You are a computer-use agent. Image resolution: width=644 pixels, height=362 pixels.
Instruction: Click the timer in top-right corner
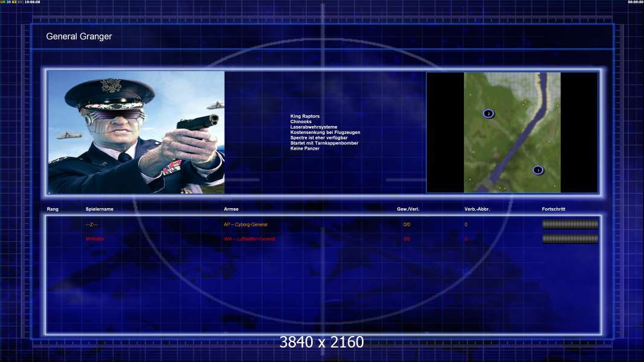point(636,2)
